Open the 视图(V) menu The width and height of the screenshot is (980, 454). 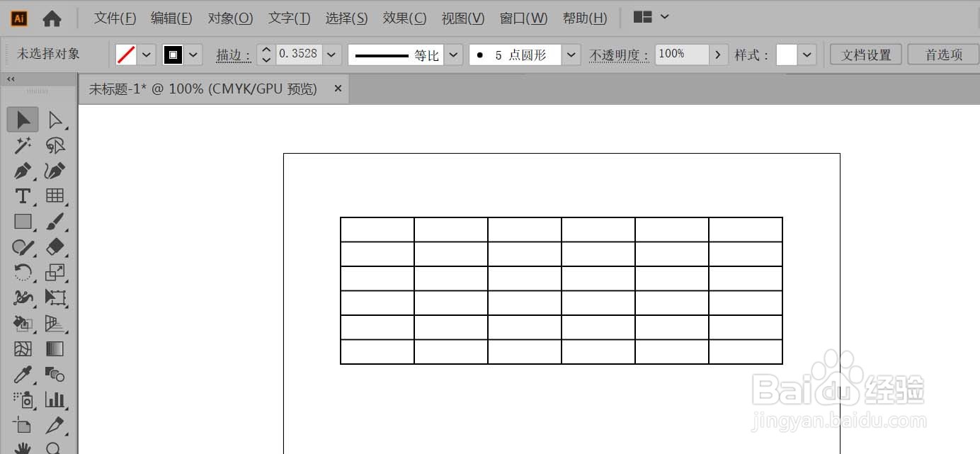point(463,18)
